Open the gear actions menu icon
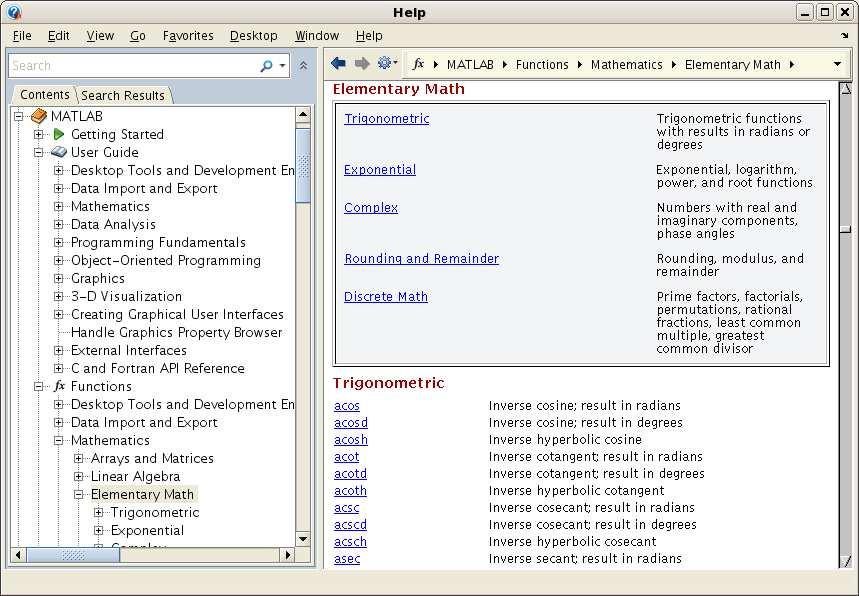This screenshot has height=596, width=859. click(385, 63)
